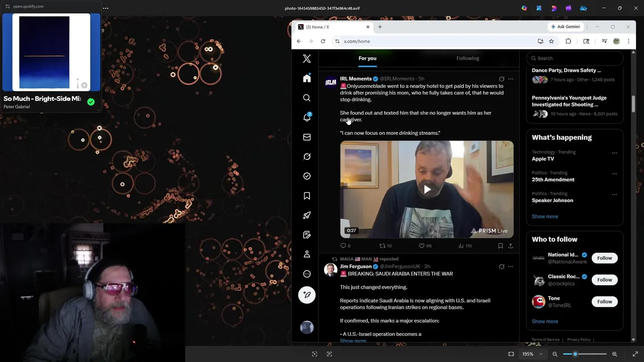Follow Classic Roc... account
This screenshot has width=644, height=362.
pos(605,280)
